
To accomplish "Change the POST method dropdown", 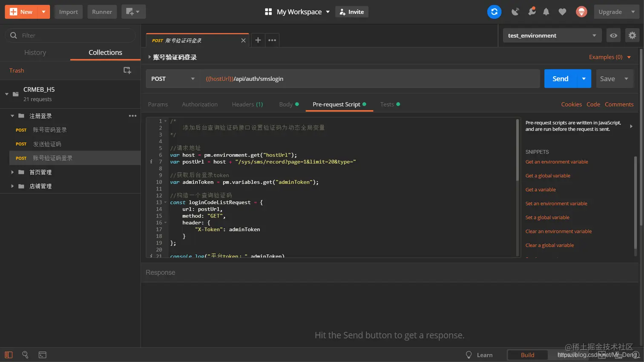I will pyautogui.click(x=173, y=79).
